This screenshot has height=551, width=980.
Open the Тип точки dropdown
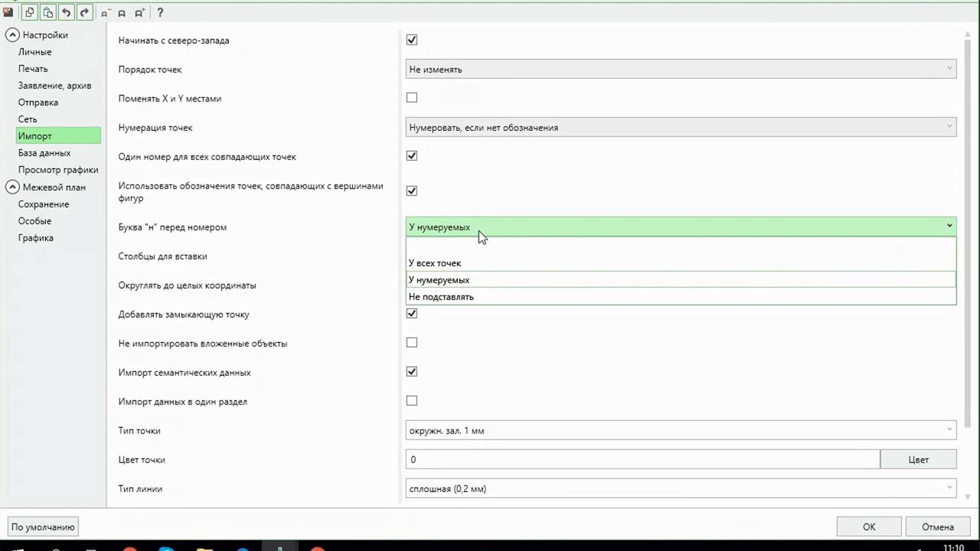[x=681, y=430]
